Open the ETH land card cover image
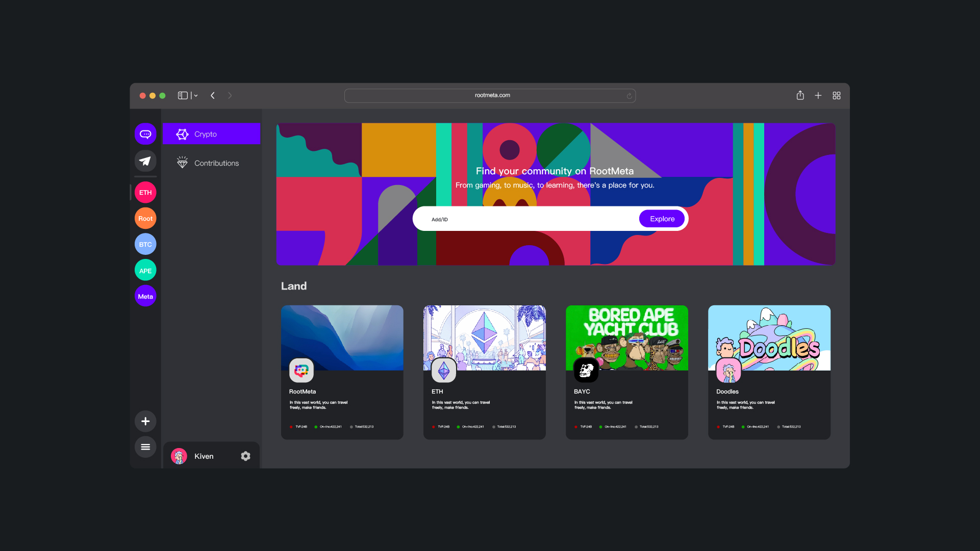The height and width of the screenshot is (551, 980). tap(485, 338)
